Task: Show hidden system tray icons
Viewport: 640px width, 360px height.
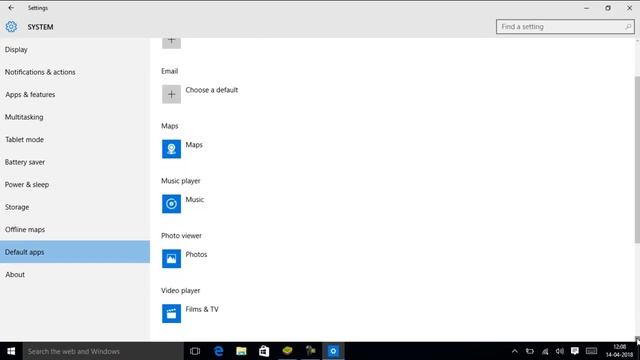Action: [x=515, y=351]
